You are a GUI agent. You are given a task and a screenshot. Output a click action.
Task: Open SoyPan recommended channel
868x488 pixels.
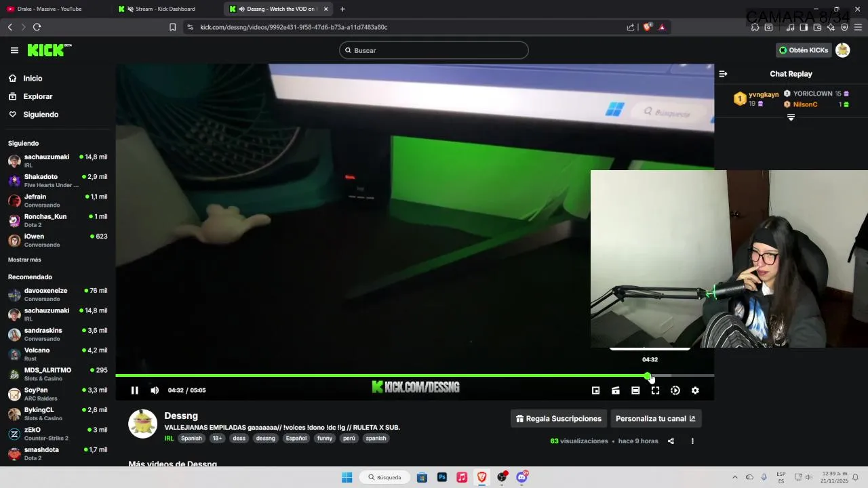(x=58, y=394)
